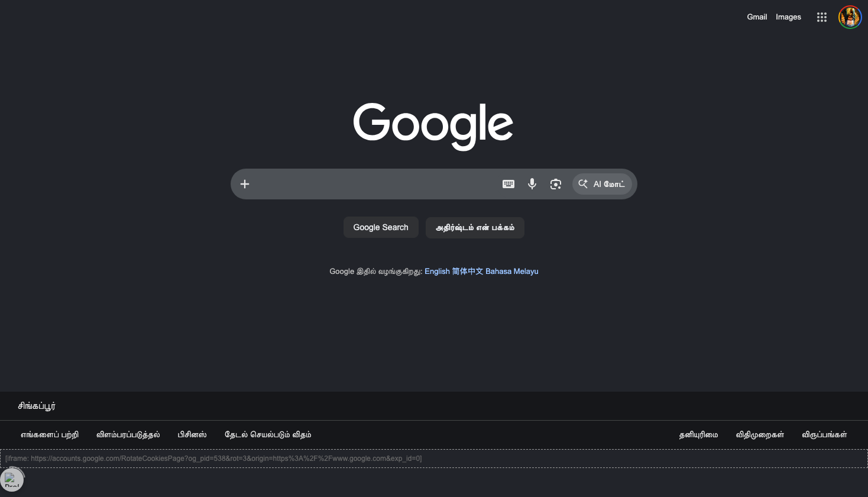Viewport: 868px width, 497px height.
Task: Click the அதிர்ஷ்டம் என் பக்கம் button
Action: tap(475, 227)
